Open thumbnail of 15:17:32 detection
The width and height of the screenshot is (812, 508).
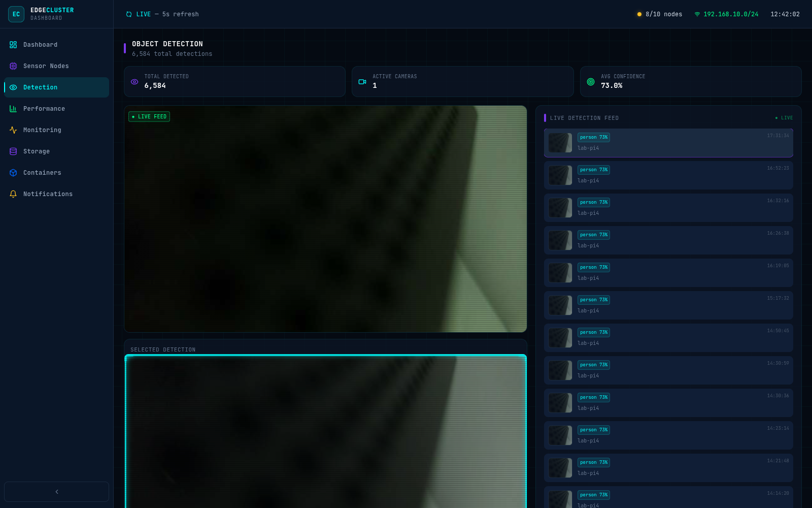560,305
